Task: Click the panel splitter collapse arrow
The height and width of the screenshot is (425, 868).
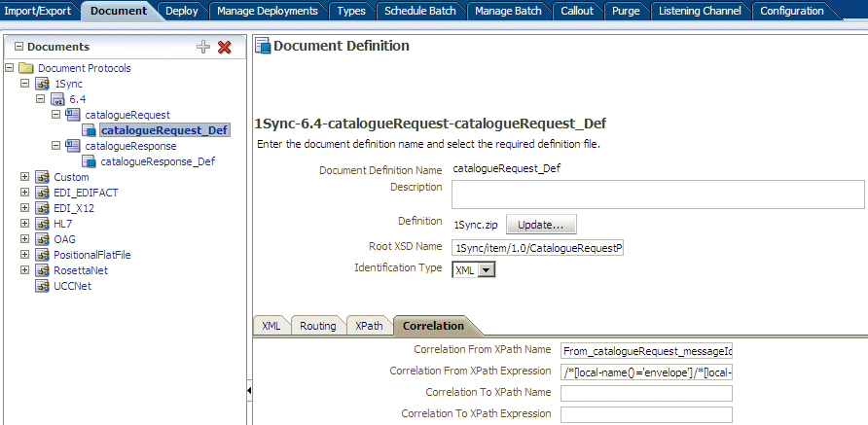Action: coord(249,391)
